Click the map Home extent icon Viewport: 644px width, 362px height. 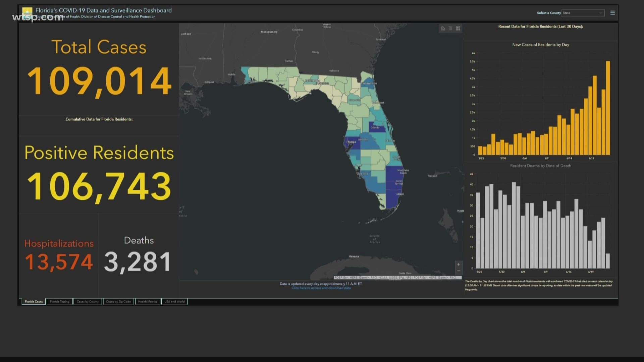(x=443, y=28)
